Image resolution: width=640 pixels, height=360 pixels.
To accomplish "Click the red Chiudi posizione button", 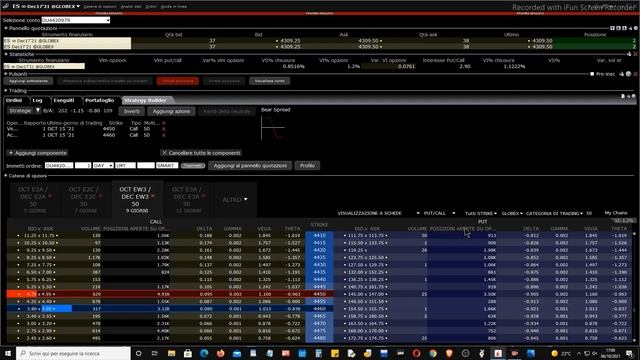I will pos(178,81).
